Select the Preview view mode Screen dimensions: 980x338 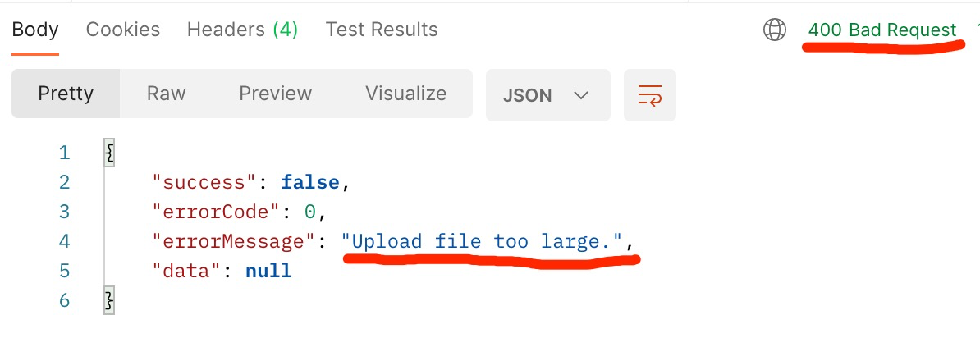pyautogui.click(x=275, y=94)
